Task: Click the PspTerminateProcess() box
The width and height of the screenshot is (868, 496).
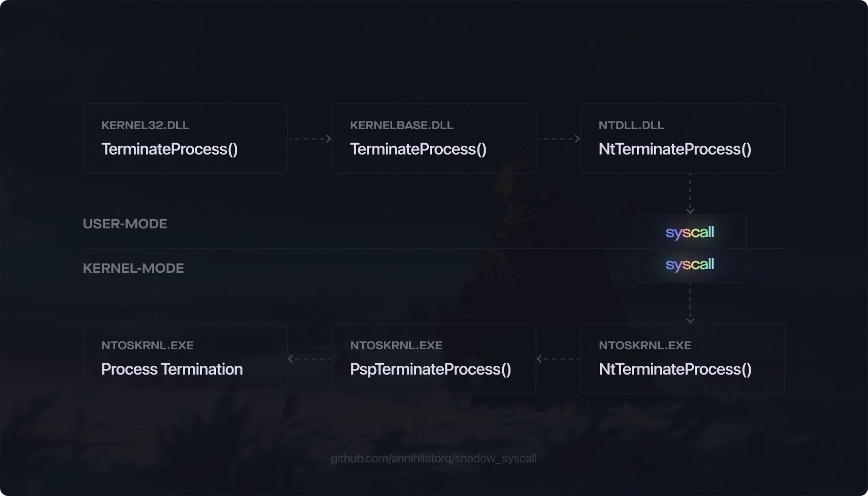Action: pyautogui.click(x=433, y=359)
